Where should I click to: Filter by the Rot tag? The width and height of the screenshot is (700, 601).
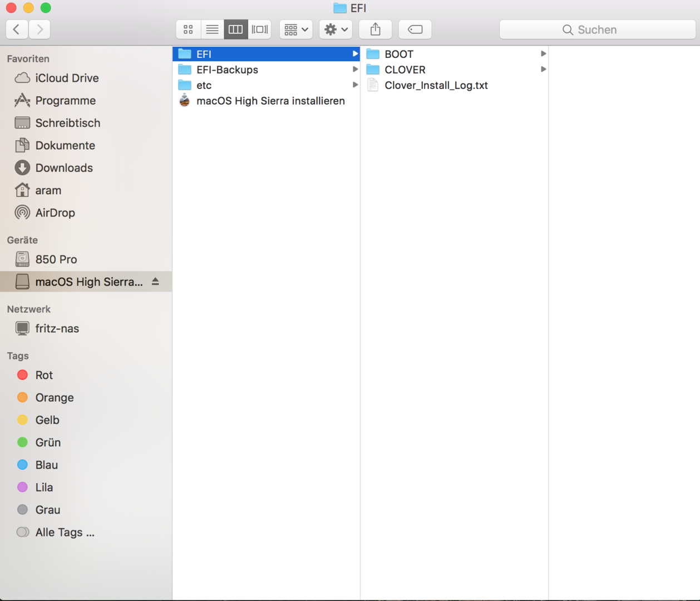[x=86, y=375]
